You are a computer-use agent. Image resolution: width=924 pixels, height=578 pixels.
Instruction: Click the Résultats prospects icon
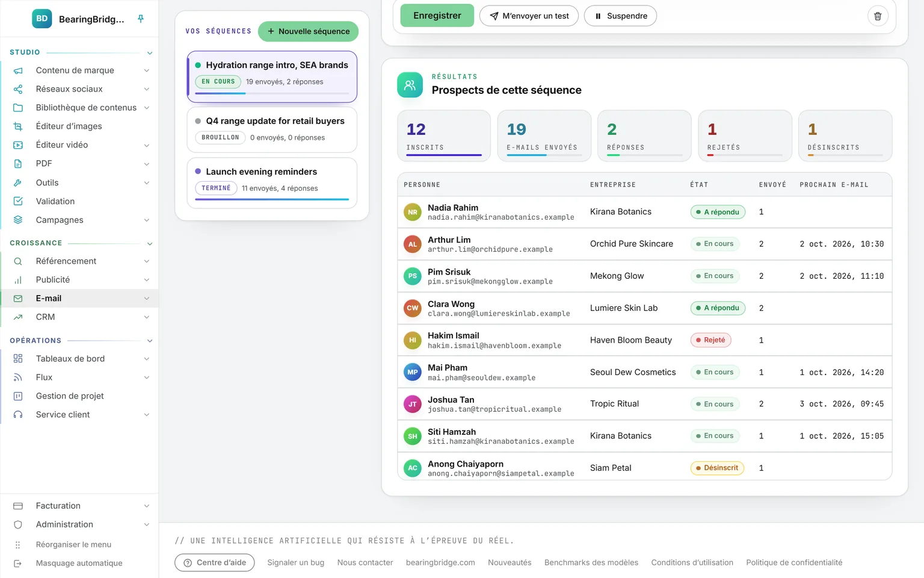pyautogui.click(x=410, y=85)
